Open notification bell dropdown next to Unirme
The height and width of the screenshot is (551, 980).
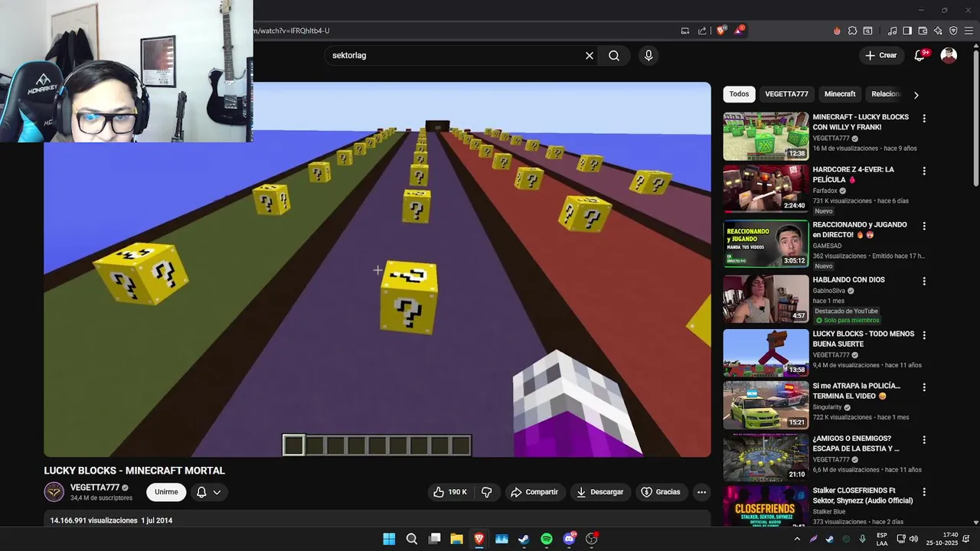[x=208, y=492]
